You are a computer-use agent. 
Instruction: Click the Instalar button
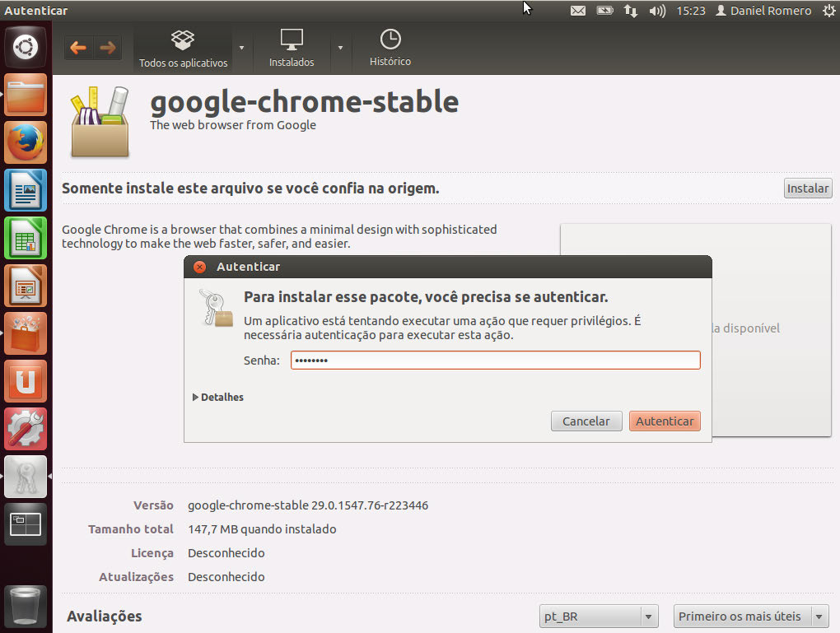[x=808, y=188]
